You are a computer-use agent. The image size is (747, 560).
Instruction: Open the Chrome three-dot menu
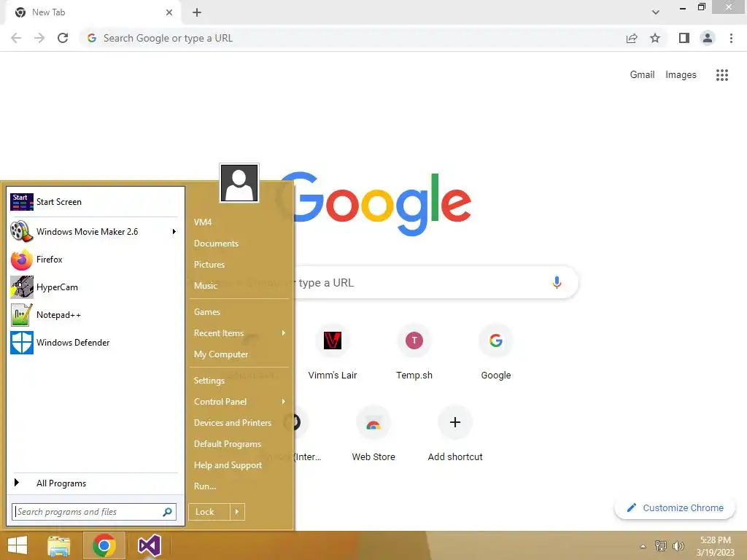pos(731,38)
